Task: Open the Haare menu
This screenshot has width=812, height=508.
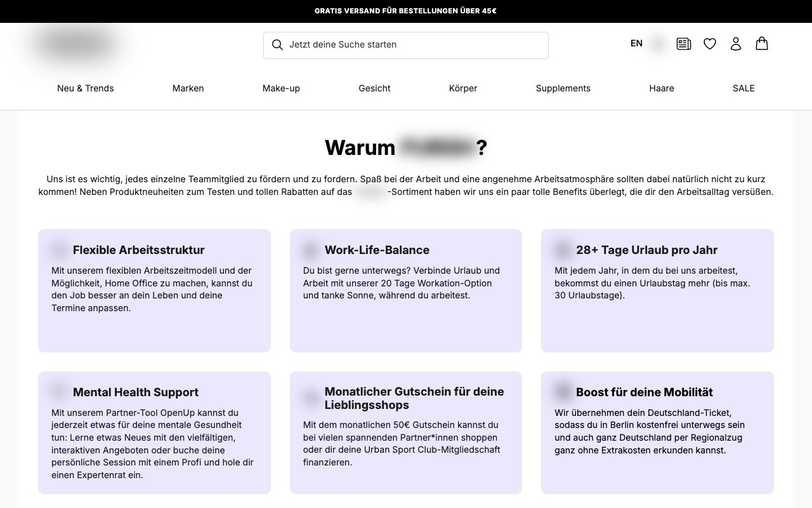Action: (x=662, y=88)
